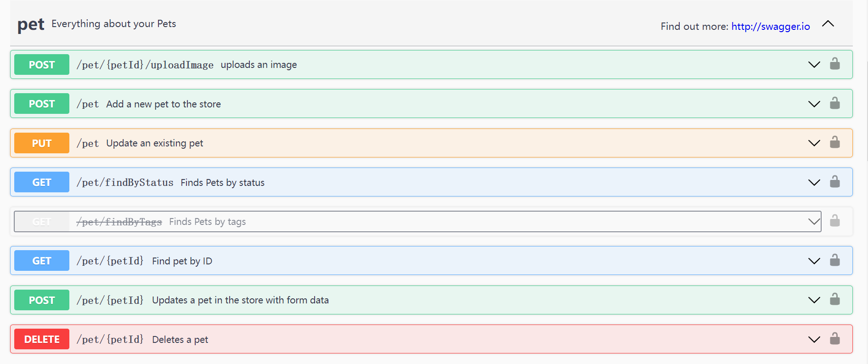The width and height of the screenshot is (868, 364).
Task: Click lock icon on PUT /pet row
Action: pyautogui.click(x=834, y=143)
